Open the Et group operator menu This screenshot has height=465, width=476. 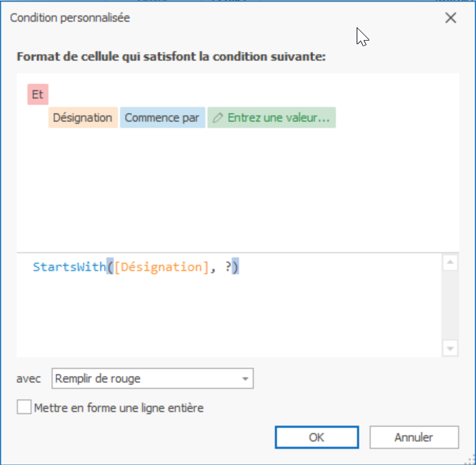(x=38, y=95)
